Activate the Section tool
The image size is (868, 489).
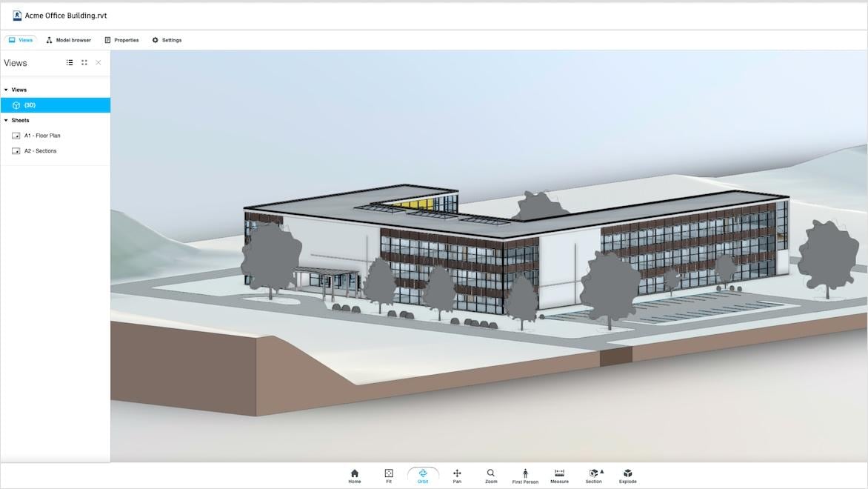pyautogui.click(x=592, y=475)
